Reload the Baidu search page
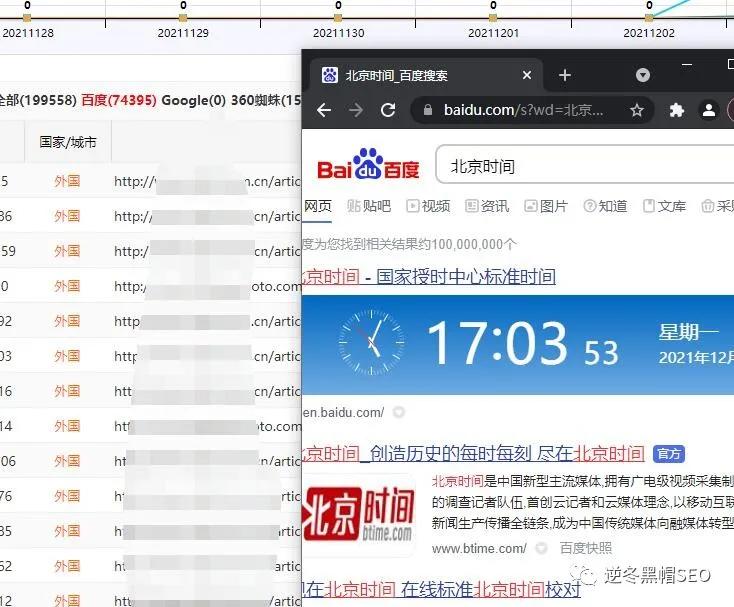This screenshot has height=607, width=734. click(388, 110)
